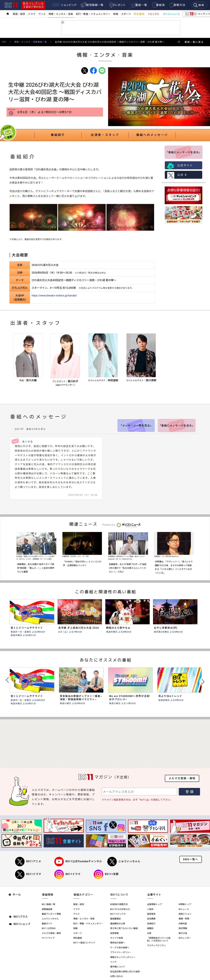Go to home via the house icon

coord(8,14)
